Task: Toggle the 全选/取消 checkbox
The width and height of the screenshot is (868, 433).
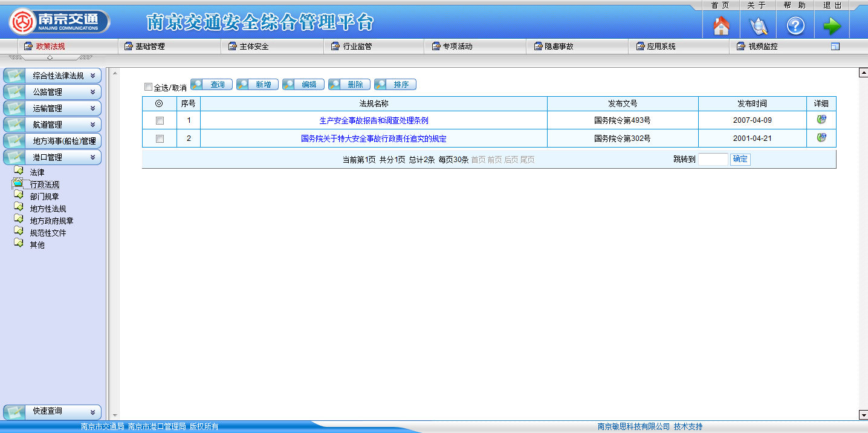Action: [149, 87]
